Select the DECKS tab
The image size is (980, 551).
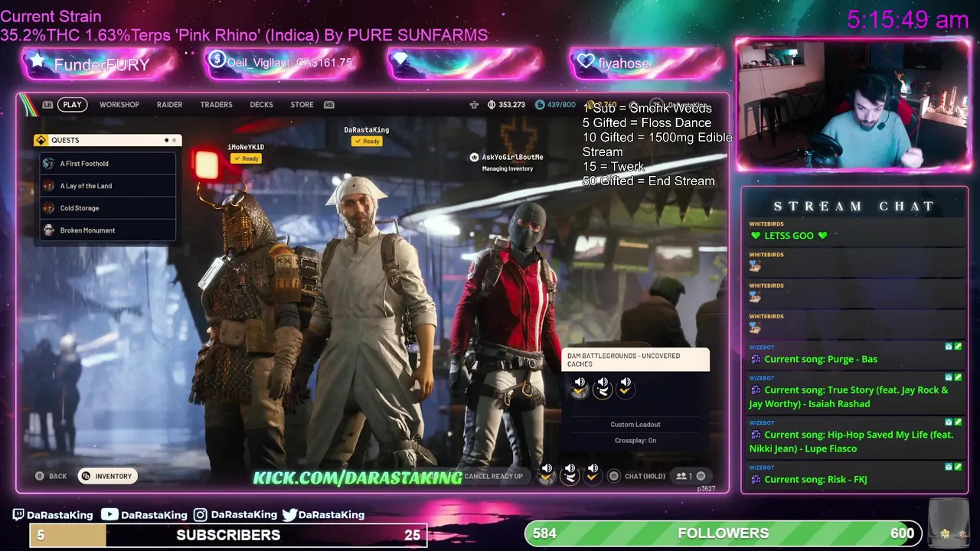point(261,105)
